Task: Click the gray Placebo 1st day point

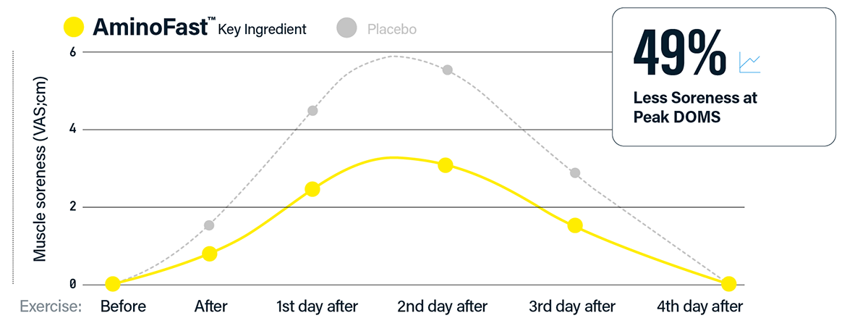Action: pyautogui.click(x=312, y=111)
